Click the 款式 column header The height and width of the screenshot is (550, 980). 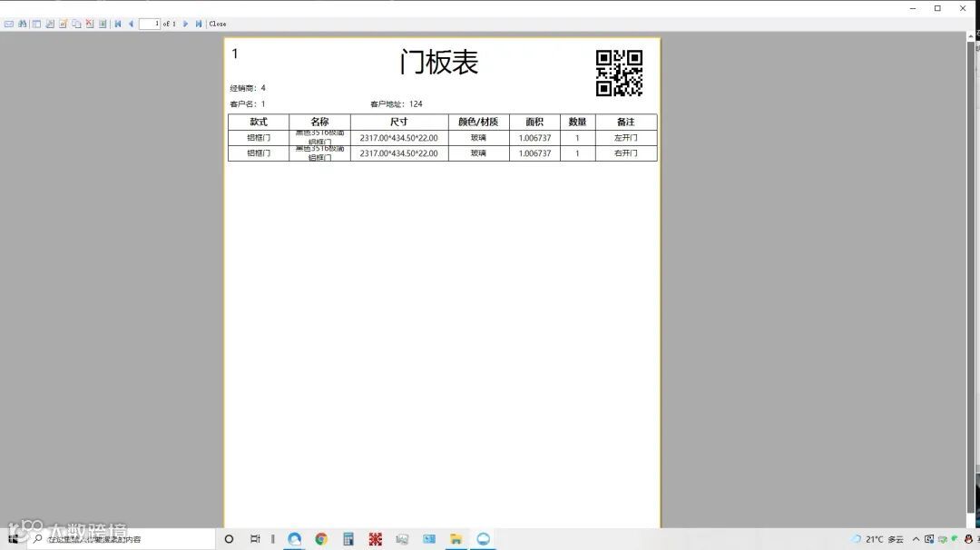click(258, 122)
